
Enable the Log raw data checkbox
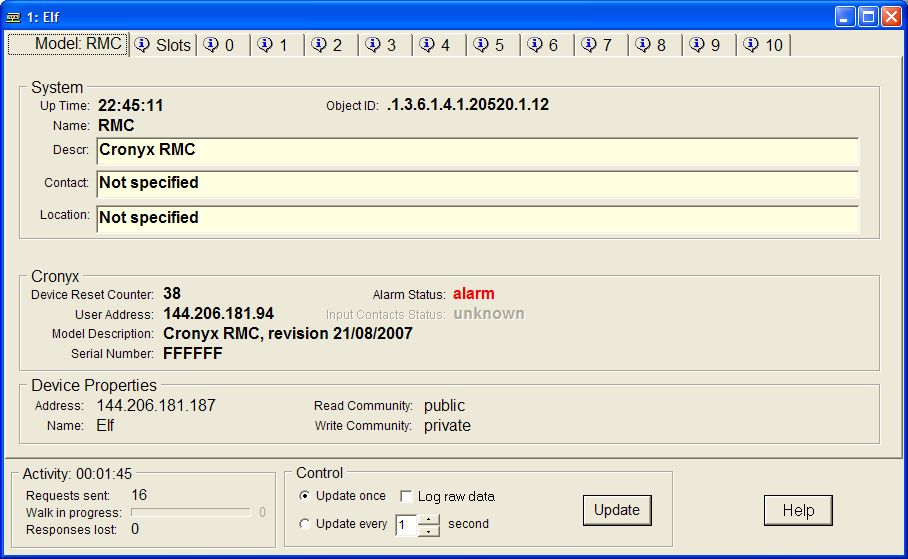[x=406, y=496]
